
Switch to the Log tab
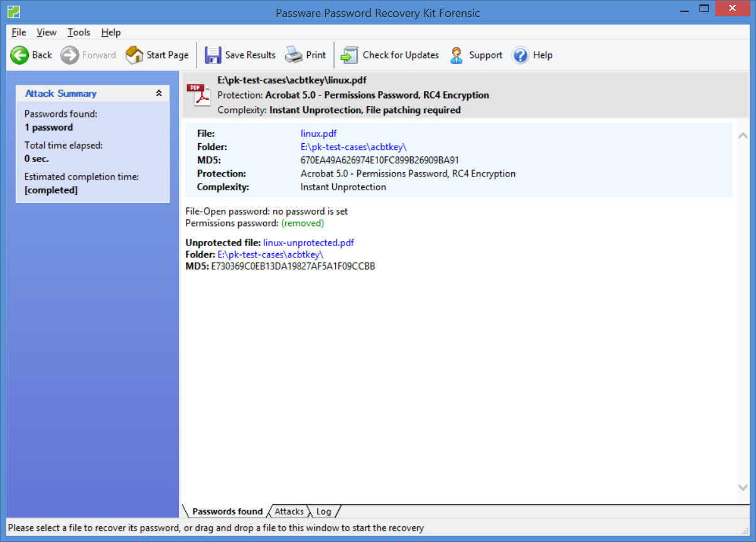[323, 511]
